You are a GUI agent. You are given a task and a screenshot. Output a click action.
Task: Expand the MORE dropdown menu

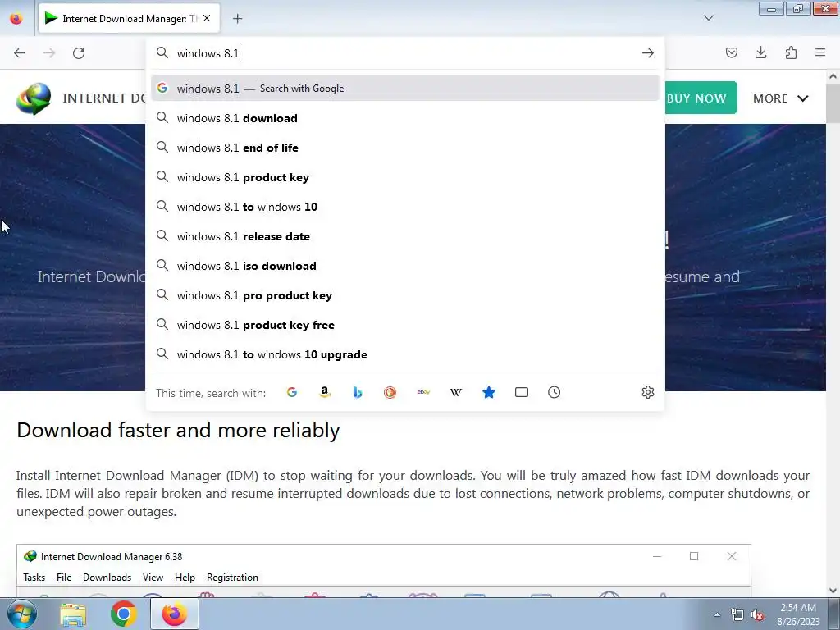(x=781, y=98)
